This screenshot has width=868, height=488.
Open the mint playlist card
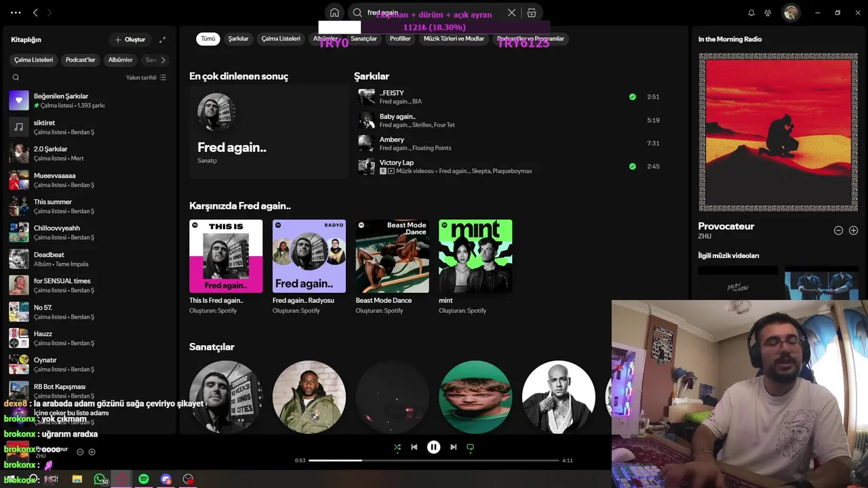[x=475, y=266]
